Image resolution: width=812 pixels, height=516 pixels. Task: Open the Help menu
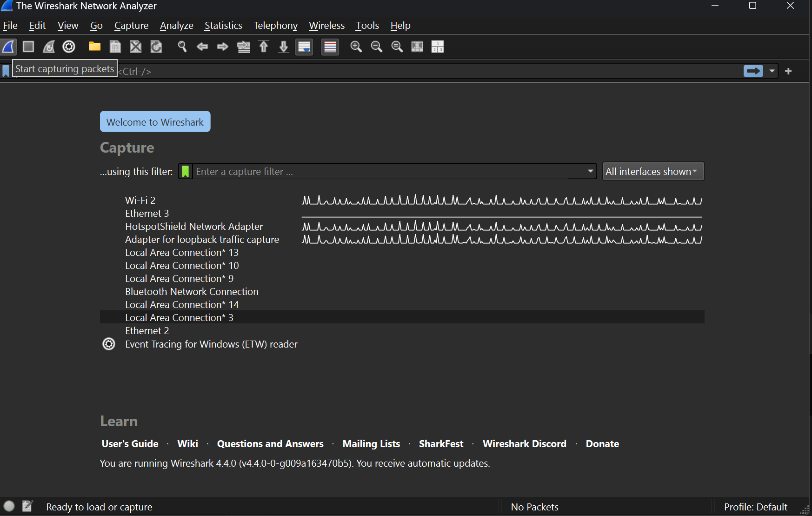pyautogui.click(x=400, y=26)
